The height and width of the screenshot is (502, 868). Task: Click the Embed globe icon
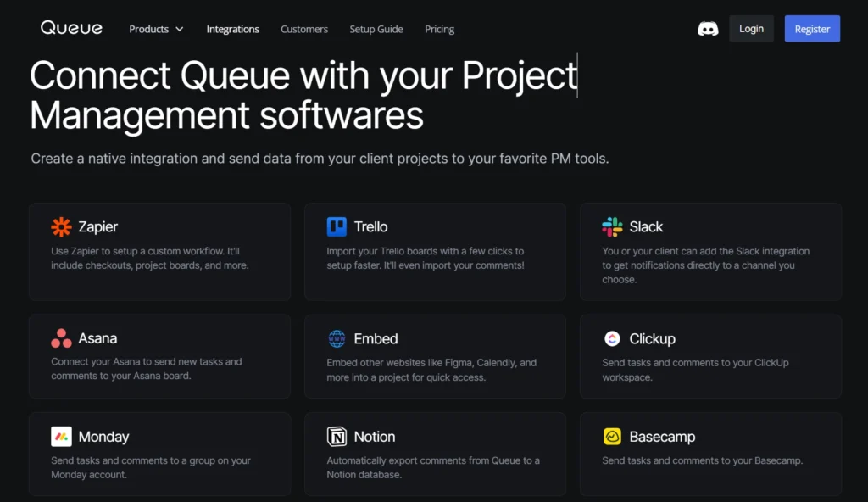pyautogui.click(x=336, y=337)
